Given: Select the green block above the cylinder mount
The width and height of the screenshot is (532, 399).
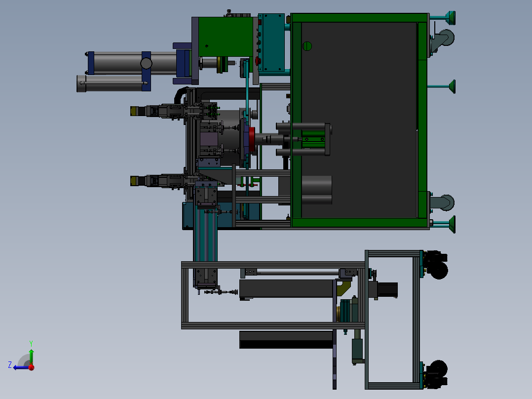Looking at the screenshot, I should [226, 37].
